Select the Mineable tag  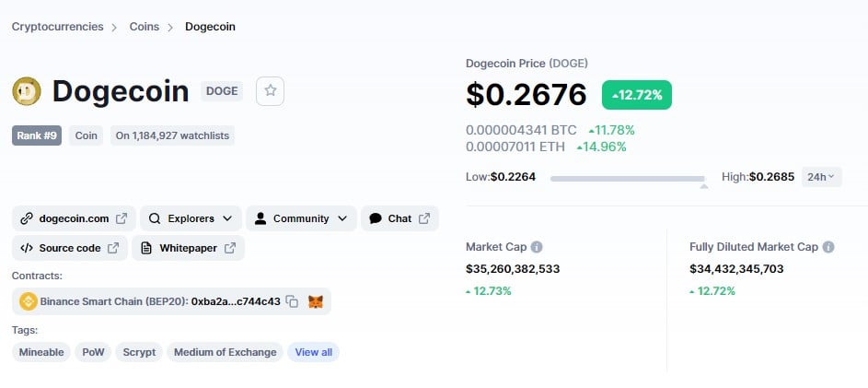click(41, 352)
